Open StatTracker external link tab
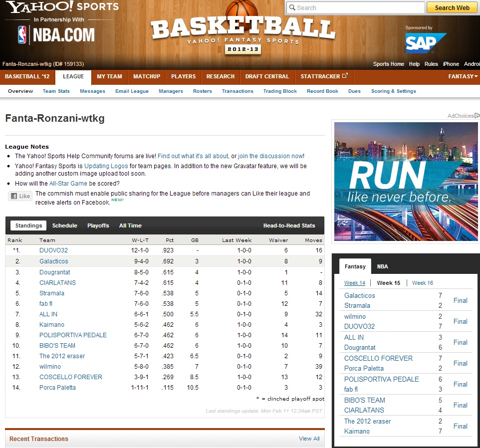Screen dimensions: 480x448 click(x=324, y=76)
